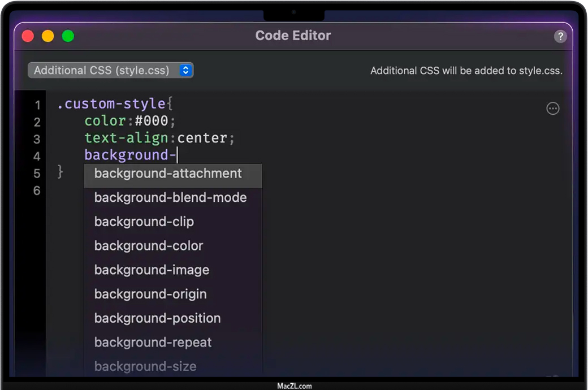
Task: Choose background-repeat from suggestions
Action: (153, 343)
